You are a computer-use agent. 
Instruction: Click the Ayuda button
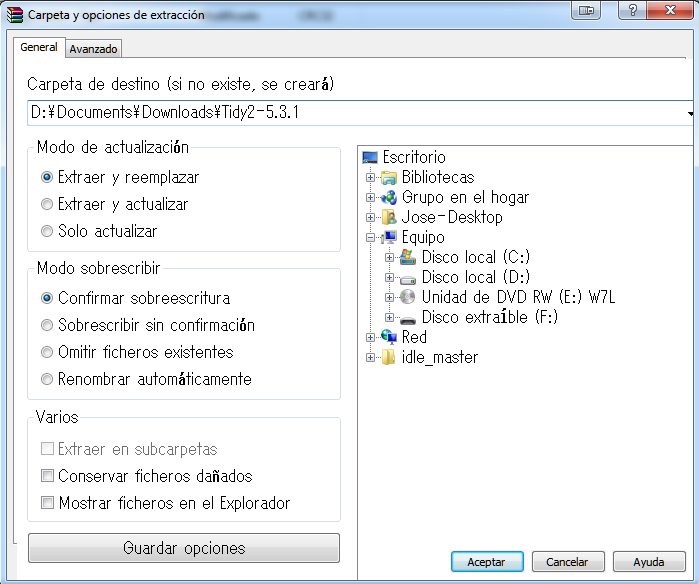click(x=649, y=562)
